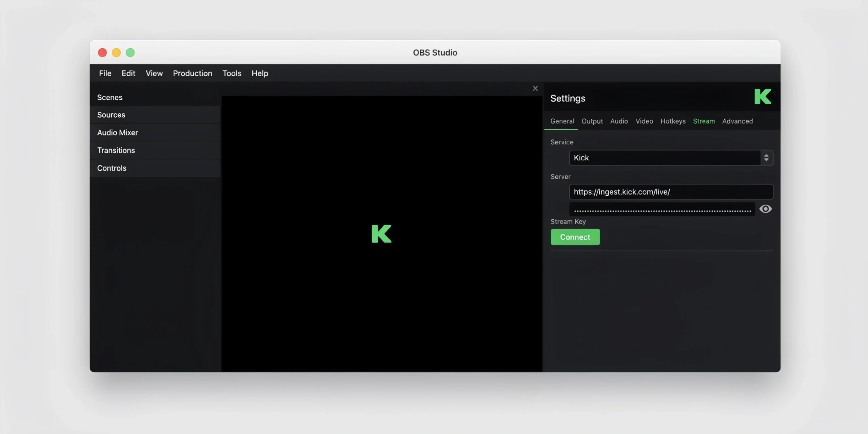Switch to the Video settings tab
This screenshot has width=868, height=434.
click(x=644, y=121)
